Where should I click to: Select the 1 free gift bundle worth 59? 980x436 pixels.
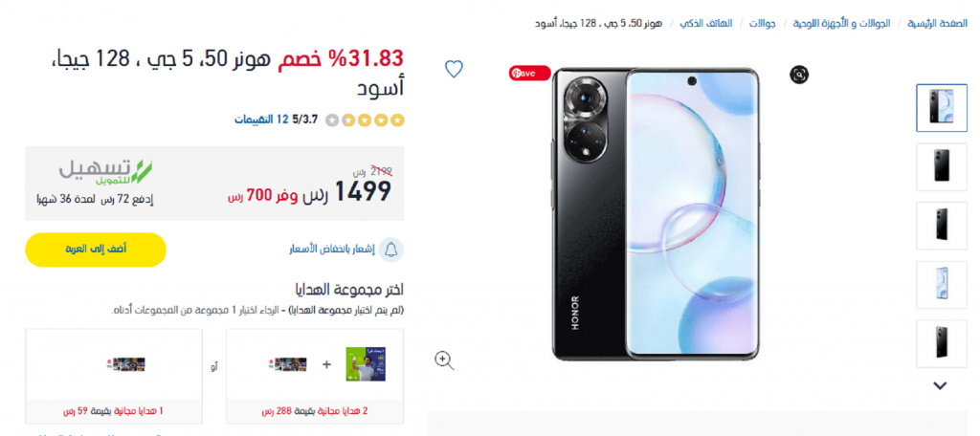tap(114, 376)
